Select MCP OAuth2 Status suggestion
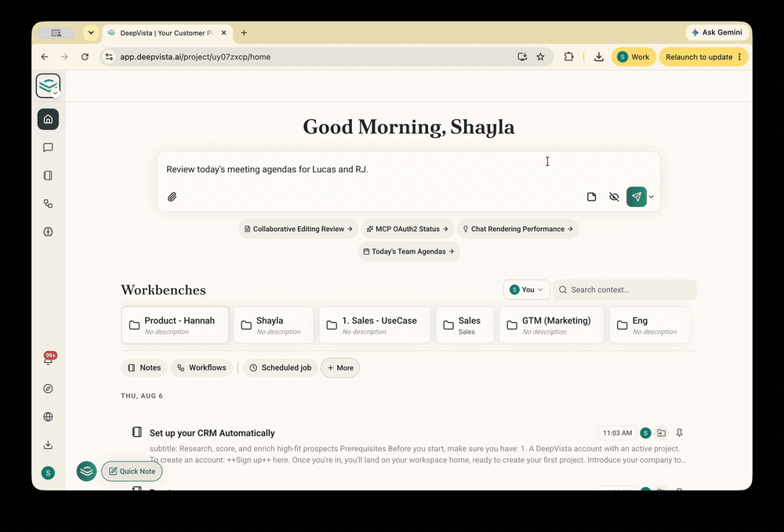This screenshot has height=532, width=784. (x=408, y=229)
